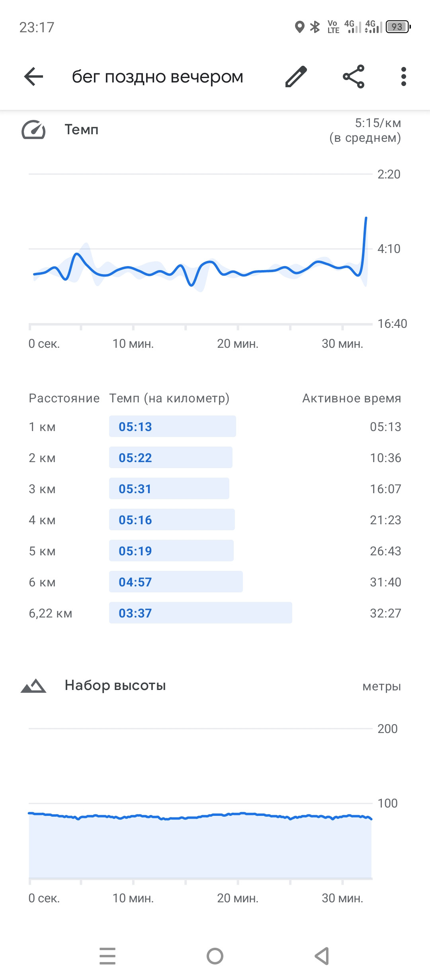Tap the 5:15/км average pace value
The height and width of the screenshot is (980, 430).
[x=378, y=123]
